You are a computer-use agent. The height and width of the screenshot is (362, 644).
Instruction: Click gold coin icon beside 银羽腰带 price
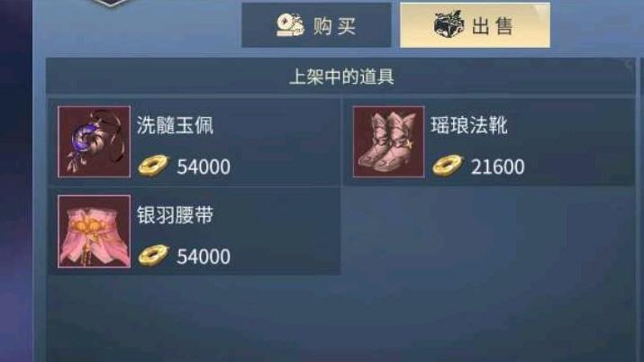coord(153,256)
